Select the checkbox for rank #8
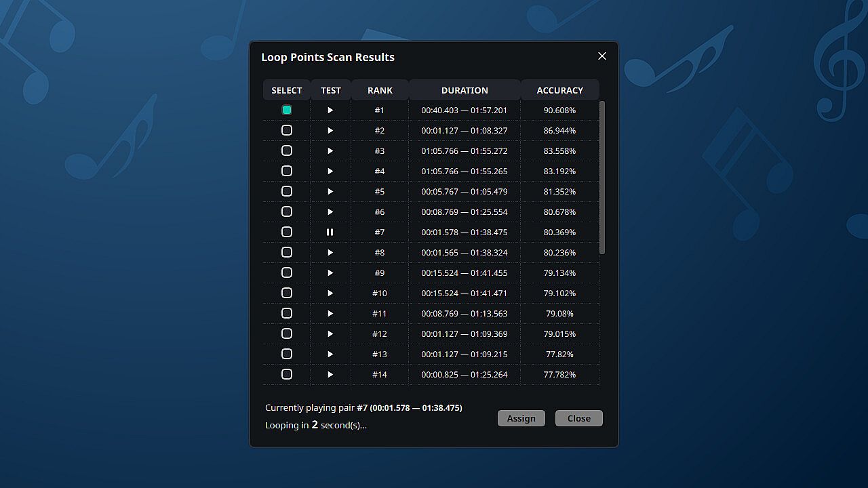Viewport: 868px width, 488px height. tap(287, 252)
